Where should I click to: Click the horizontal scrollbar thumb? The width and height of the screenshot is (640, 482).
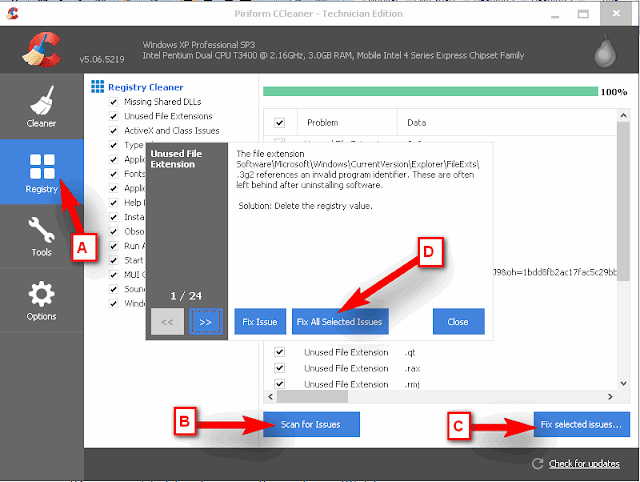pyautogui.click(x=313, y=396)
